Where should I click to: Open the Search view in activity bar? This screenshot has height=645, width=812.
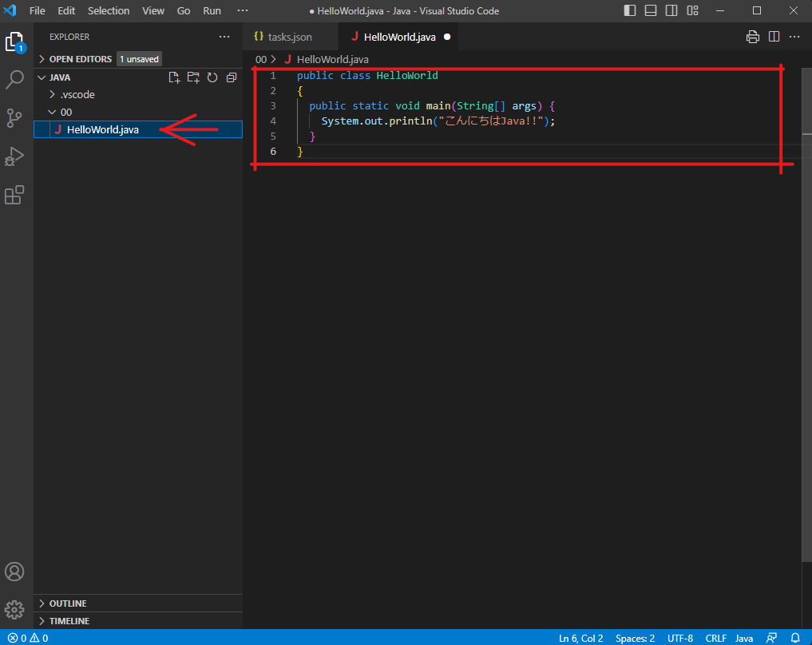click(14, 80)
